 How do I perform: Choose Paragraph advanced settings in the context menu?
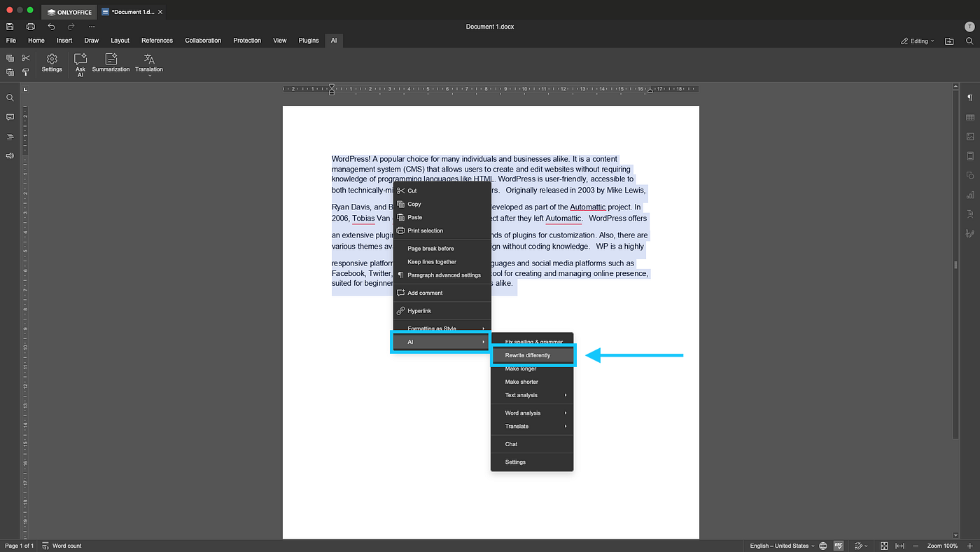pyautogui.click(x=442, y=275)
